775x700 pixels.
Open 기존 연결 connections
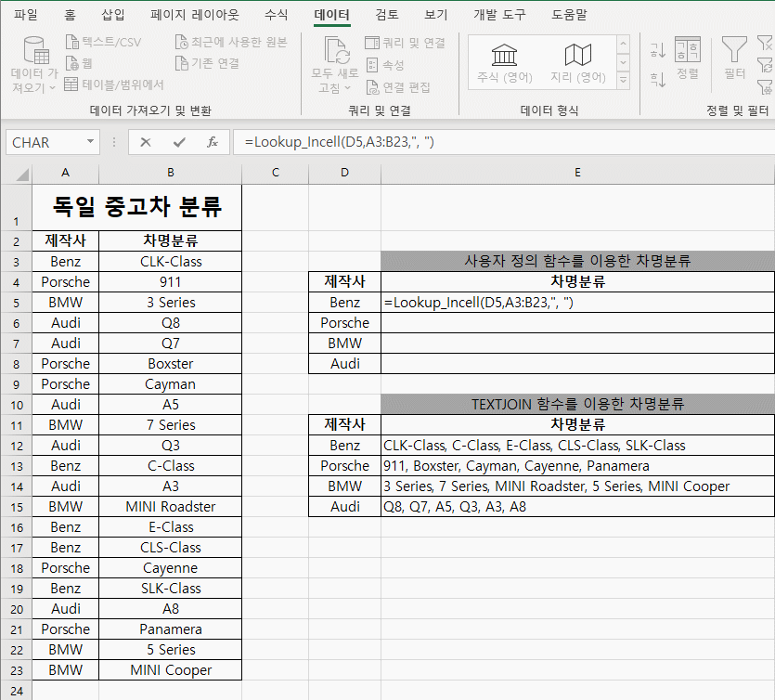coord(208,63)
